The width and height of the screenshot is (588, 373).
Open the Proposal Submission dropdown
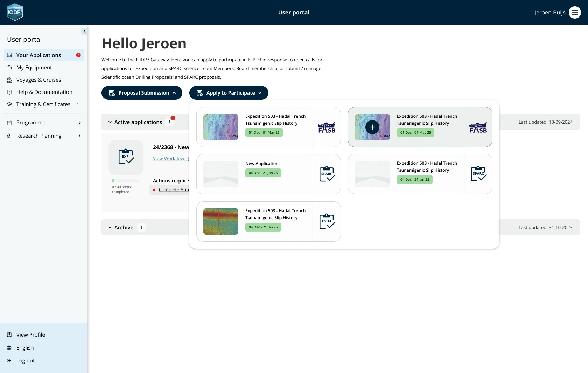click(x=142, y=93)
